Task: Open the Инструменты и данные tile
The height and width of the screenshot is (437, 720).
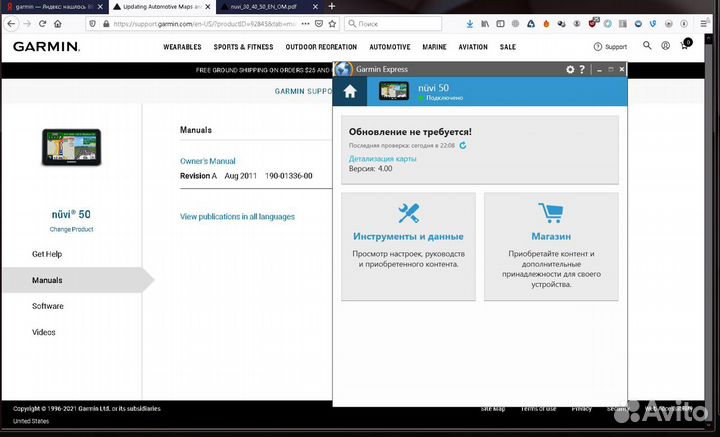Action: click(408, 246)
